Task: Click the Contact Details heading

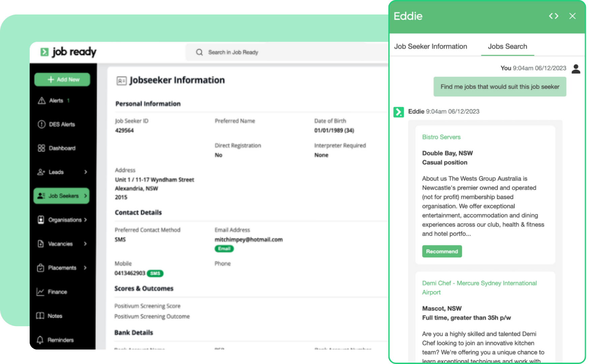Action: (138, 213)
